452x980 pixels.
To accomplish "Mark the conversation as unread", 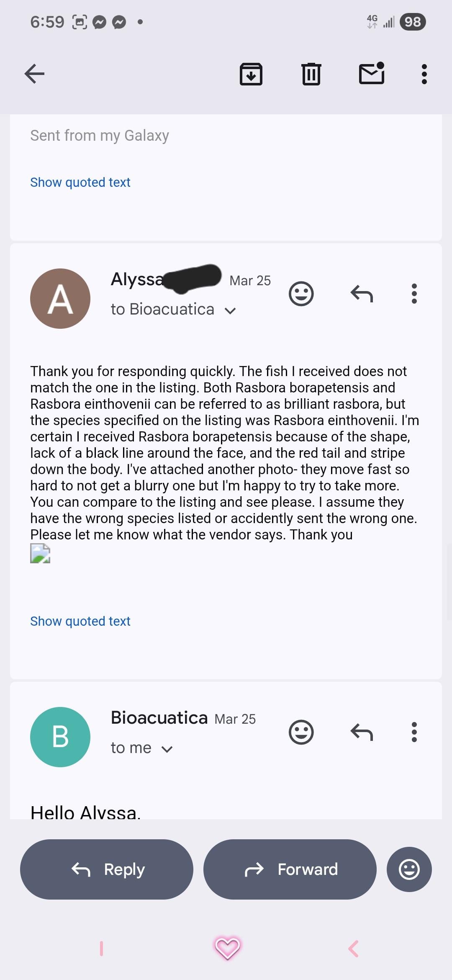I will point(372,74).
